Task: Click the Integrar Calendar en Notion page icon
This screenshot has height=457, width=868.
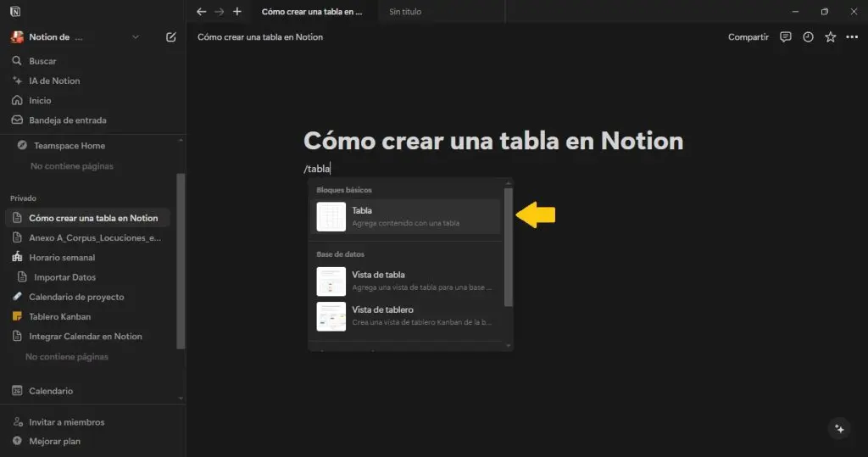Action: [x=17, y=336]
